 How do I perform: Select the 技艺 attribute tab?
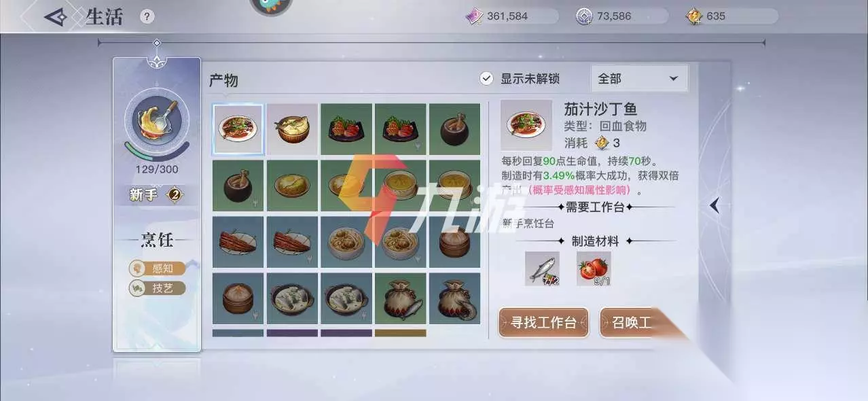click(x=157, y=288)
